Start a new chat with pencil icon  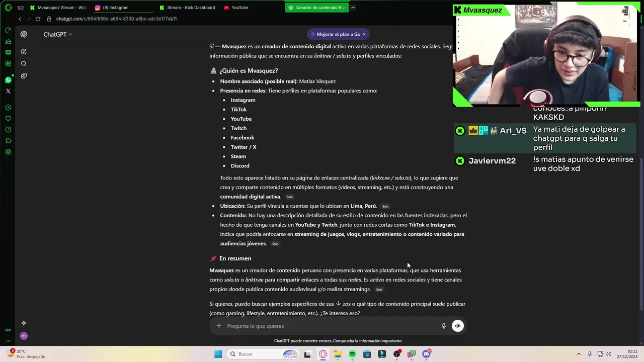click(24, 52)
